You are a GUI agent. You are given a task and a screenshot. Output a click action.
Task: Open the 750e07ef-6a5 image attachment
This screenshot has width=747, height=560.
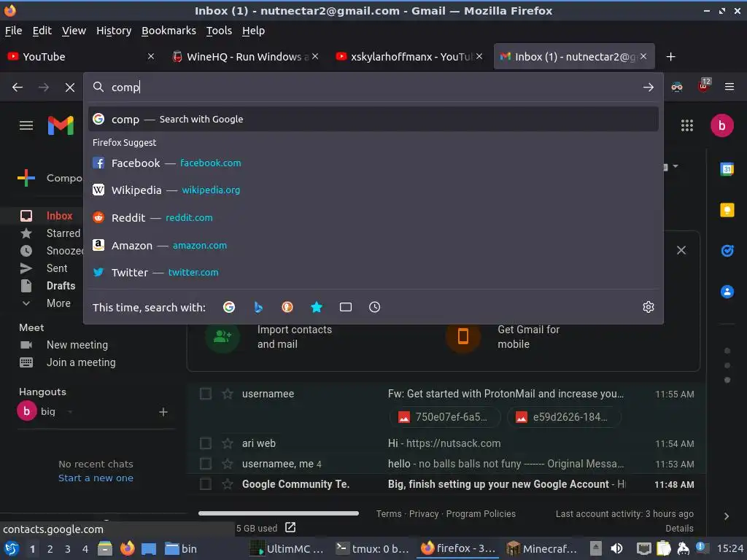tap(445, 417)
